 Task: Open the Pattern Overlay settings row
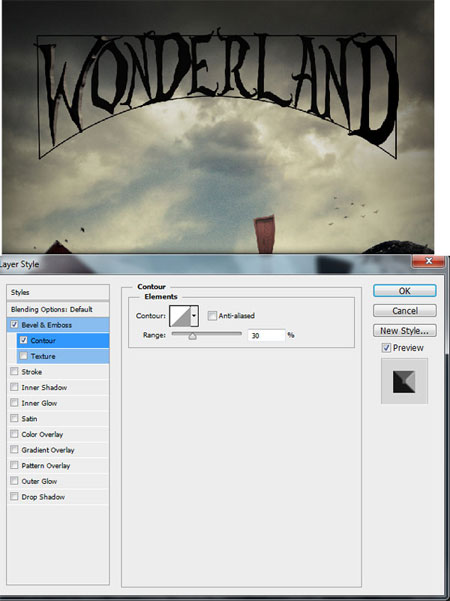pos(58,466)
